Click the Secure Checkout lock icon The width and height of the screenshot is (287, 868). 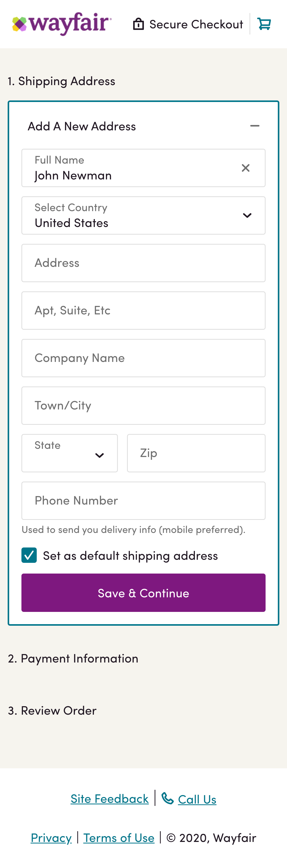[138, 24]
